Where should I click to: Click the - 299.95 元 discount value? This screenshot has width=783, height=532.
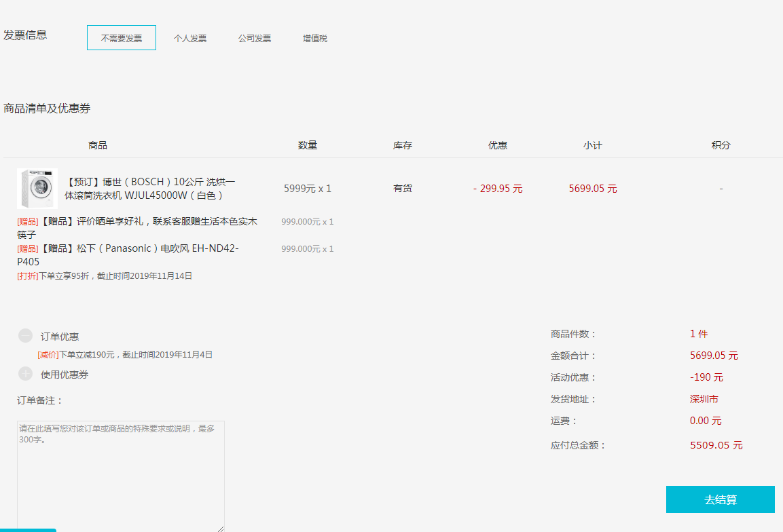coord(498,189)
